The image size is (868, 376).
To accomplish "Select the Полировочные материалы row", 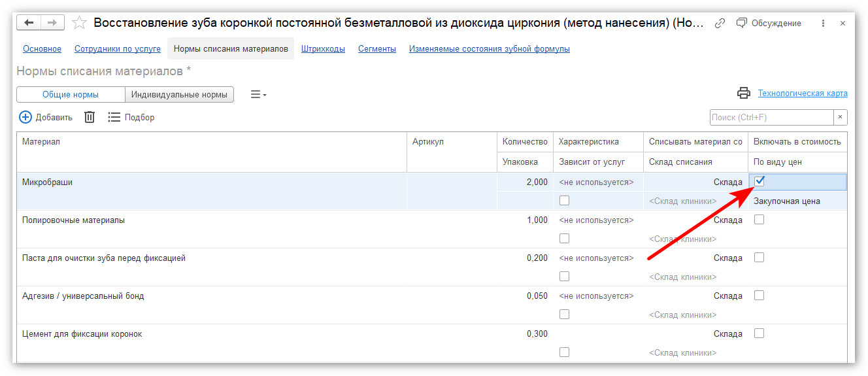I will pos(432,230).
